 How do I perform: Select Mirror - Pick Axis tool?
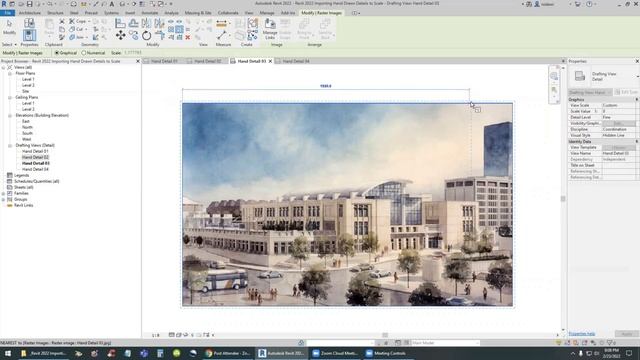point(146,23)
